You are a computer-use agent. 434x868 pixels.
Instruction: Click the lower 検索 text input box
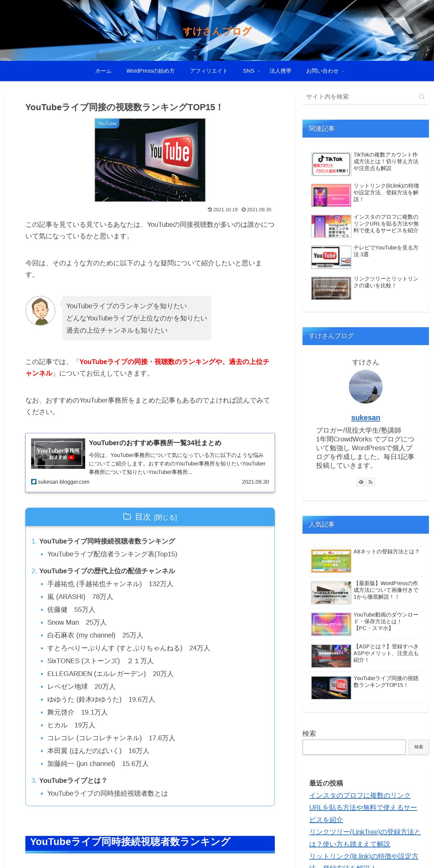pos(354,747)
